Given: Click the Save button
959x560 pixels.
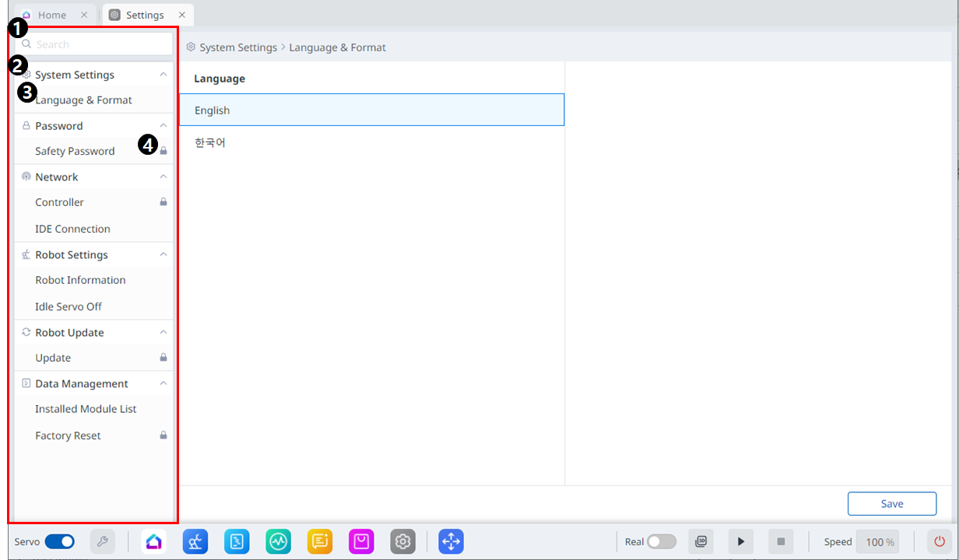Looking at the screenshot, I should (x=891, y=503).
